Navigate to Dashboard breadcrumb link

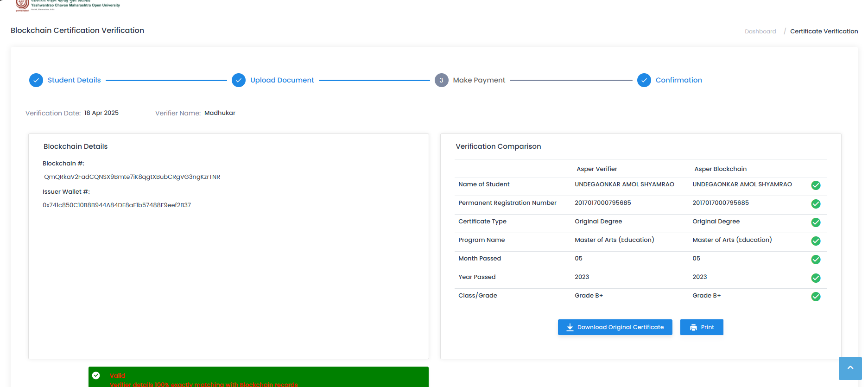(x=760, y=32)
